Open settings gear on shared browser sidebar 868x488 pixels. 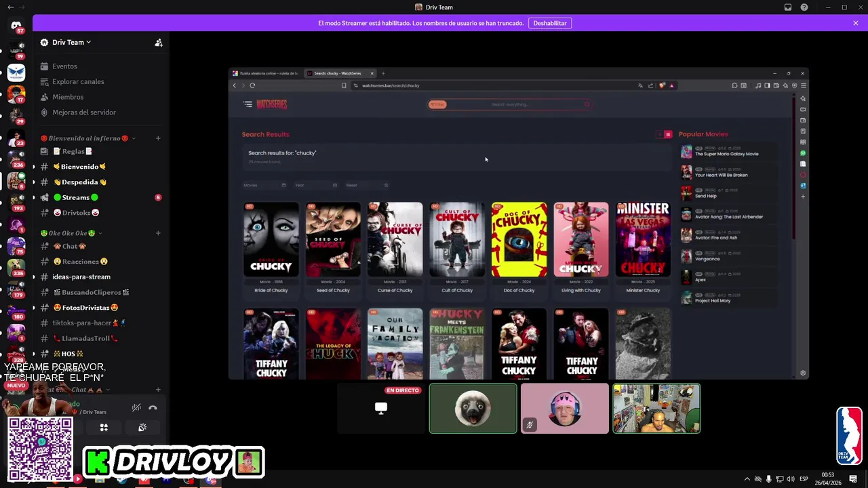point(803,373)
